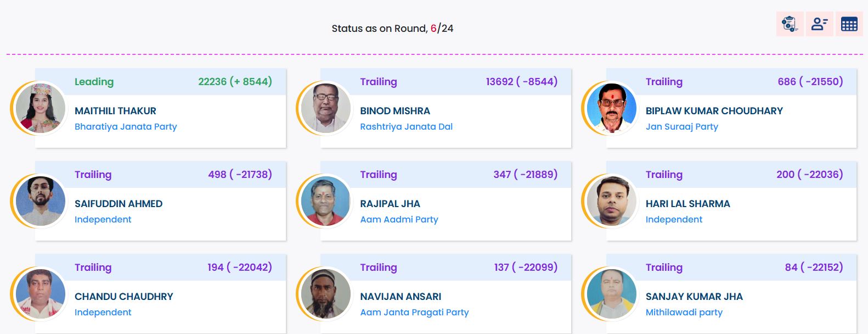Screen dimensions: 868x334
Task: Select Sanjay Kumar Jha's photo
Action: click(611, 294)
